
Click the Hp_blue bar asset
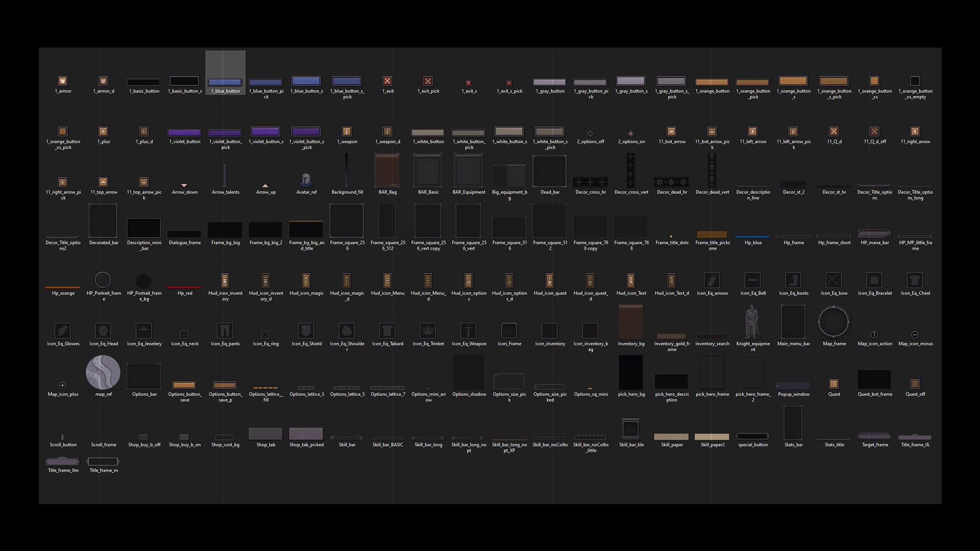(x=752, y=237)
